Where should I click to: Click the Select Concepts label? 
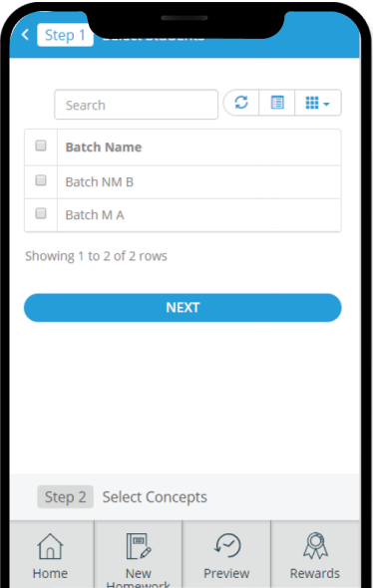(x=155, y=497)
